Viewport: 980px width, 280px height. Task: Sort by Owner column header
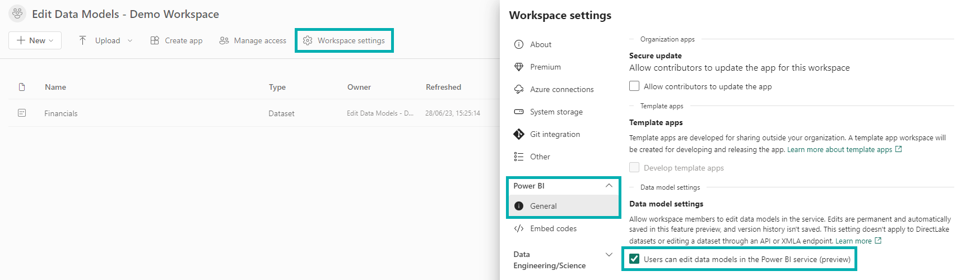tap(359, 87)
